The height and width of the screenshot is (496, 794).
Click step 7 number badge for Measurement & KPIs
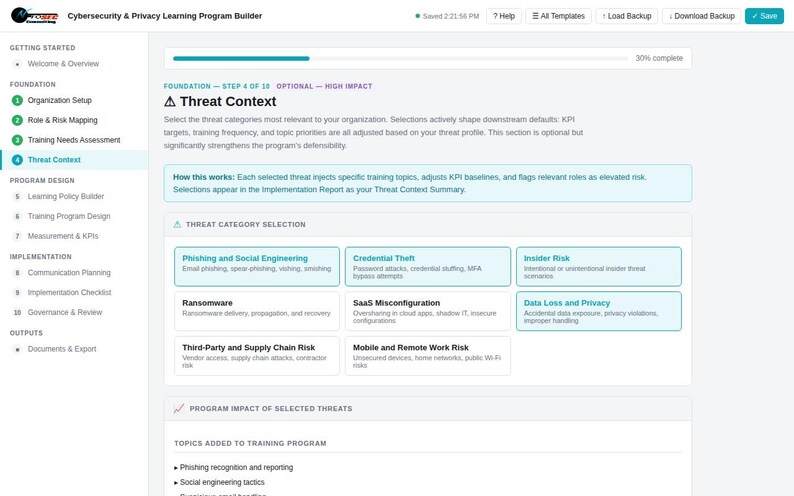[x=17, y=236]
